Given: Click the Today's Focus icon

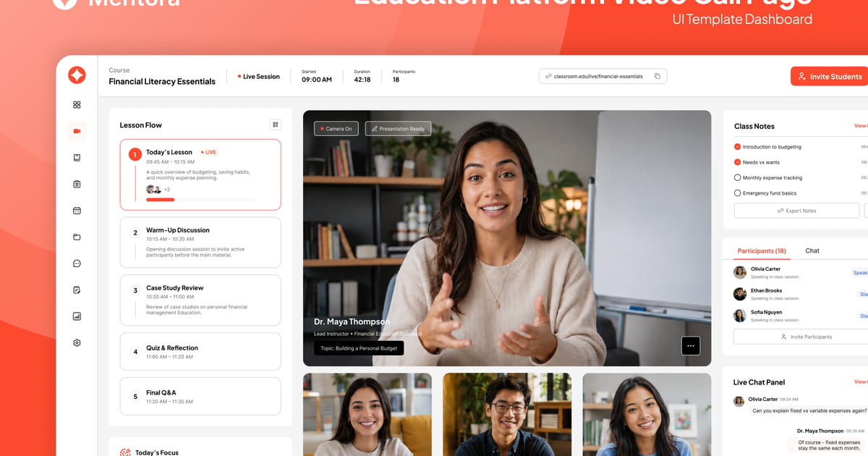Looking at the screenshot, I should coord(125,452).
